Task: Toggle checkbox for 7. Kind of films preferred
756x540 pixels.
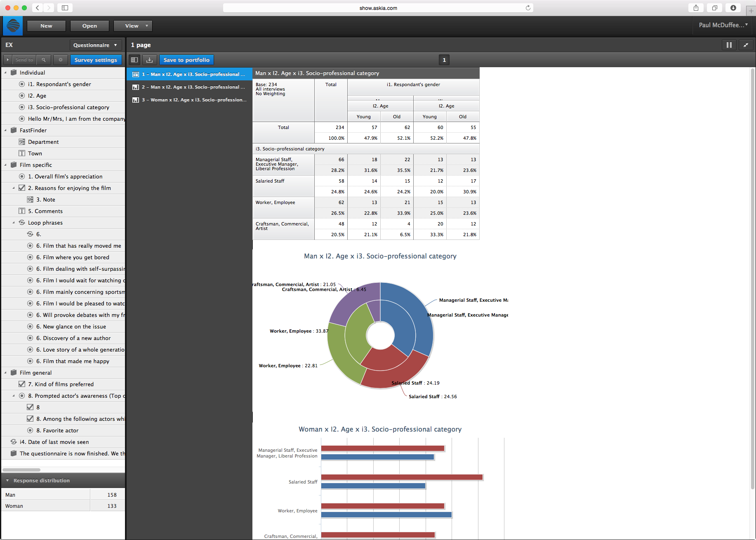Action: pos(22,384)
